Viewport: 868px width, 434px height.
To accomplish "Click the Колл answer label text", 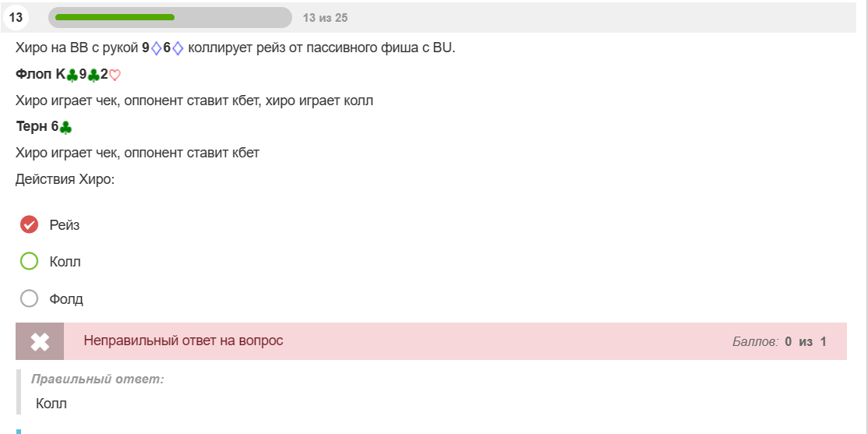I will [x=65, y=262].
